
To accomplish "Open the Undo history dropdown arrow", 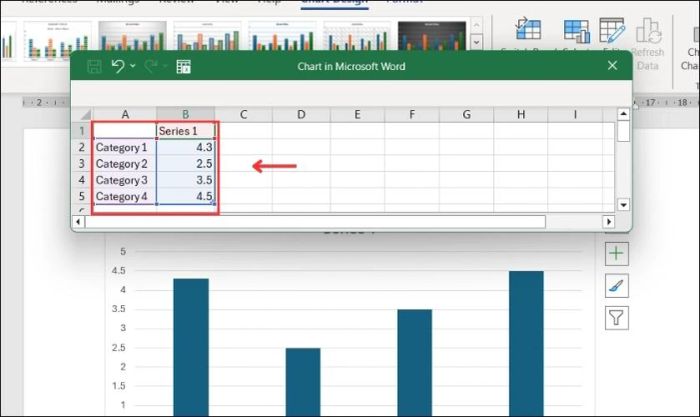I will point(133,66).
